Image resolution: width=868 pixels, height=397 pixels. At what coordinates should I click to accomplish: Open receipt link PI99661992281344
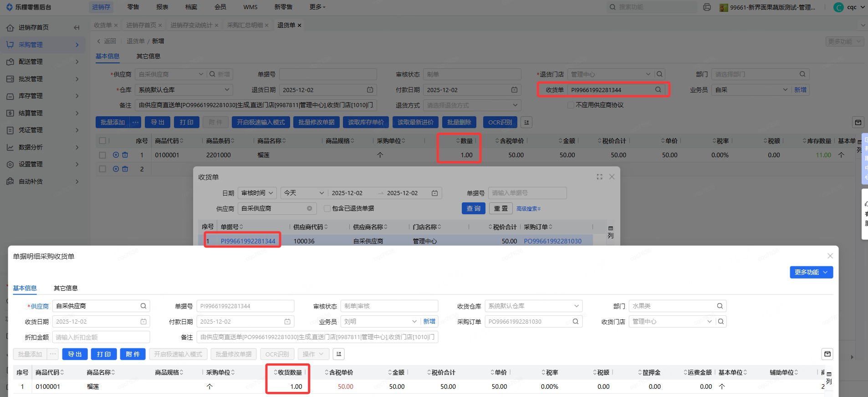point(248,241)
